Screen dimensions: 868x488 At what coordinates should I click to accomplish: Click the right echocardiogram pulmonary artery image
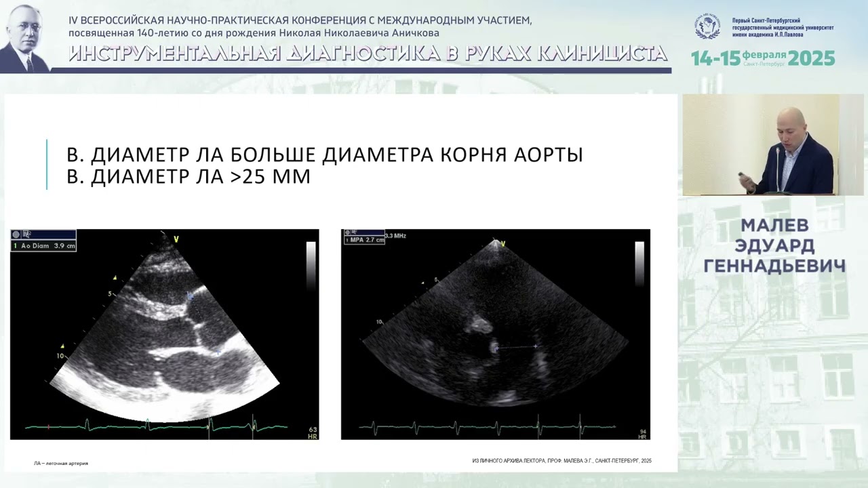(x=495, y=334)
